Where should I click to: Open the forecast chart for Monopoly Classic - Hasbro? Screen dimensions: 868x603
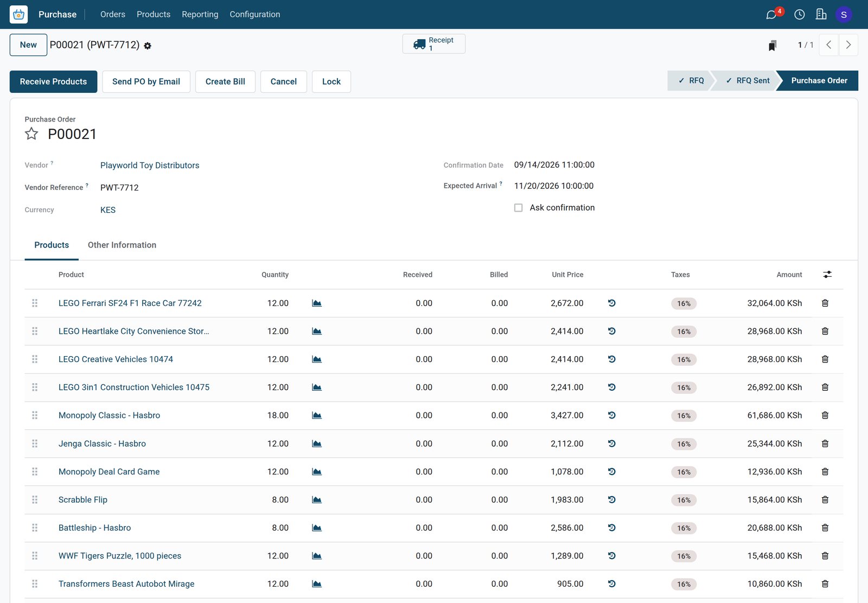click(317, 416)
